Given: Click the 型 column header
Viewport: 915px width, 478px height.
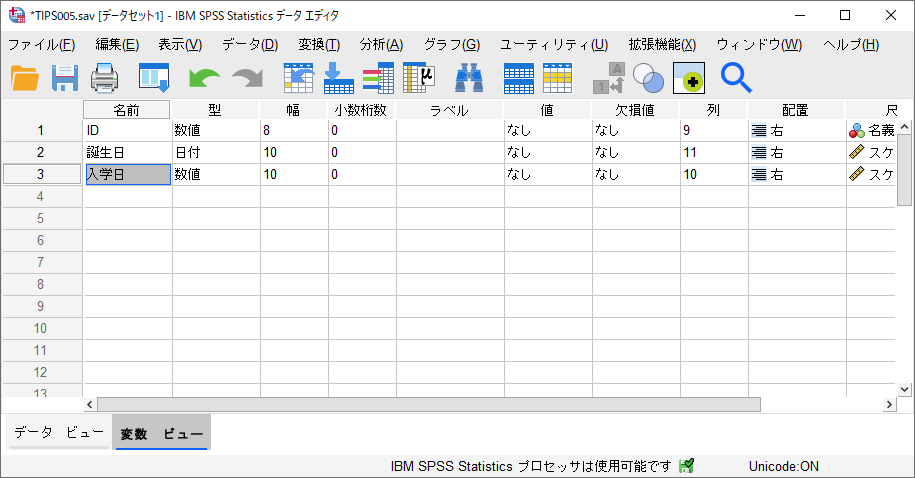Looking at the screenshot, I should 215,110.
